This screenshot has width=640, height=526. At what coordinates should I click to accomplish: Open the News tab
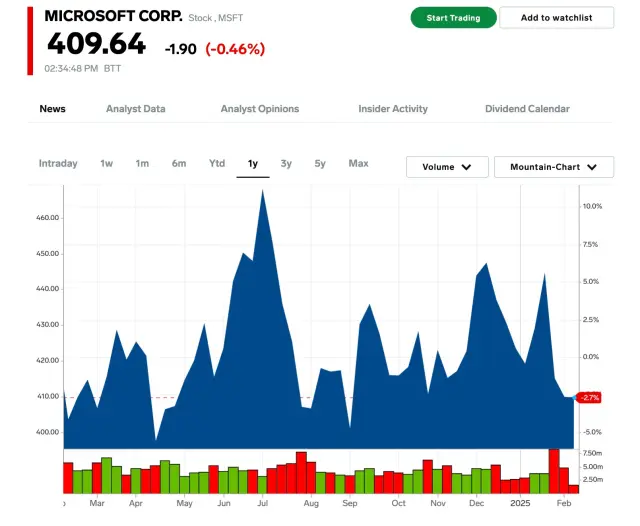click(x=52, y=109)
